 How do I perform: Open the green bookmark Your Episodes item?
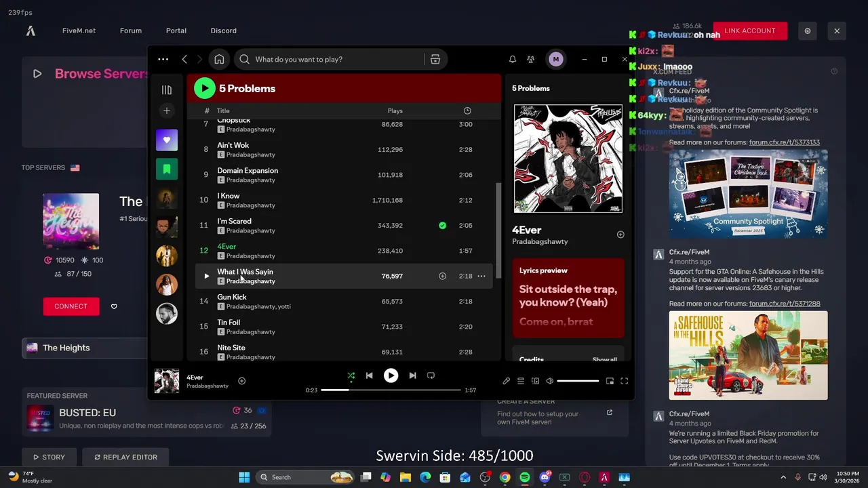point(167,169)
